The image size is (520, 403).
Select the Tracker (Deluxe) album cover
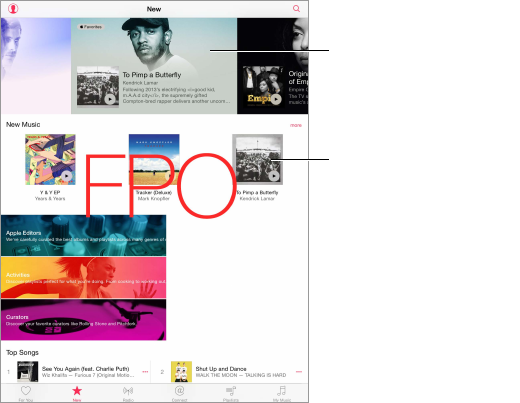[x=154, y=159]
